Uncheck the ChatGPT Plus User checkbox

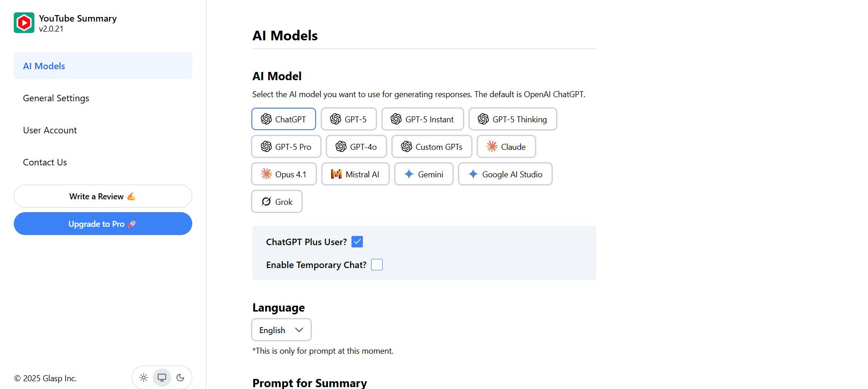pos(357,242)
